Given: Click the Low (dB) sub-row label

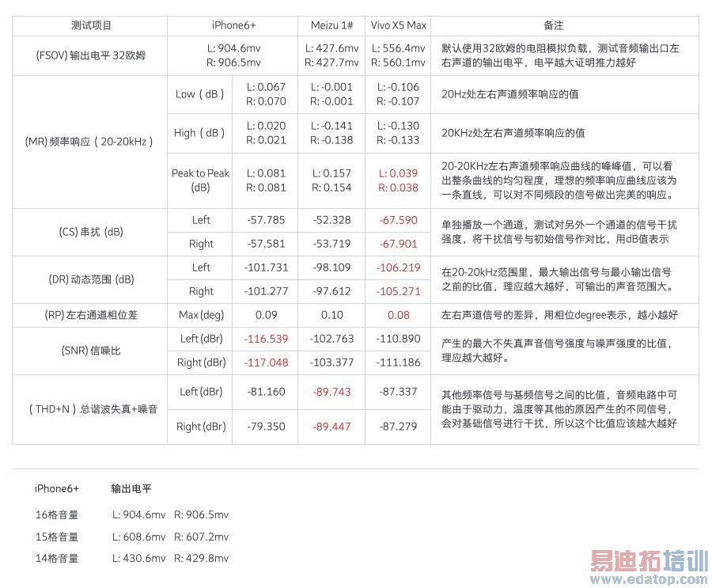Looking at the screenshot, I should (x=200, y=94).
